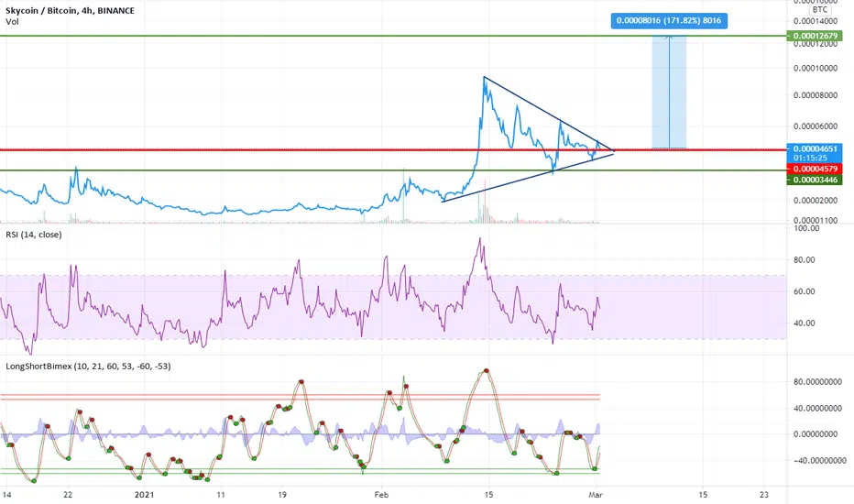This screenshot has height=504, width=854.
Task: Click the blue 0.00004651 current price label
Action: tap(815, 148)
